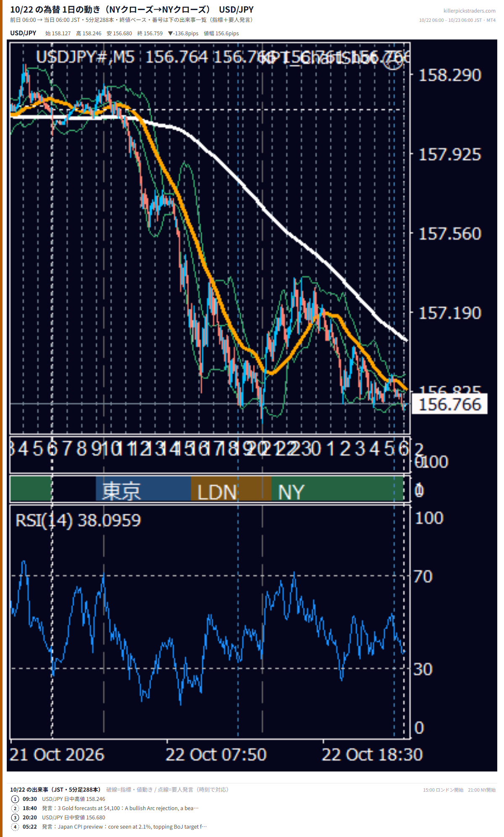
Task: Click the 10/22 の出来事 events heading
Action: 55,790
